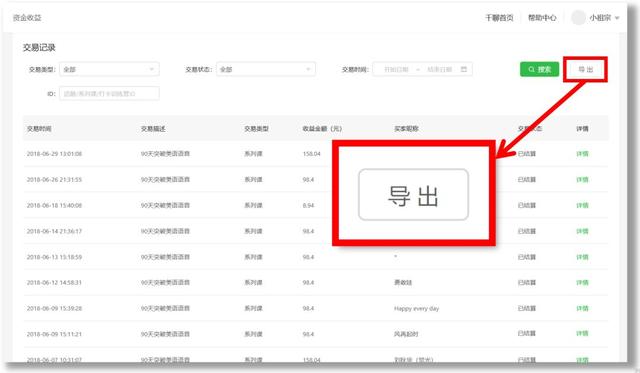Select the 交易类型 column header
640x373 pixels.
(x=256, y=129)
